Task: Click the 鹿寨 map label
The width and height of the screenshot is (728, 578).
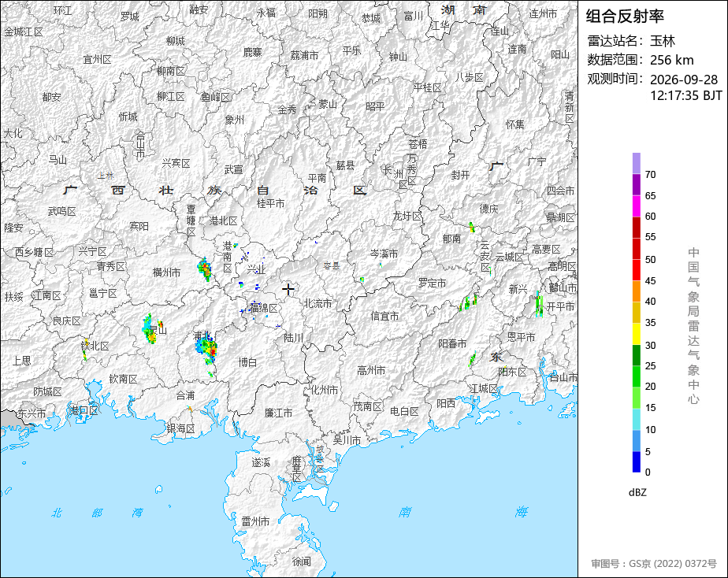Action: click(x=253, y=53)
